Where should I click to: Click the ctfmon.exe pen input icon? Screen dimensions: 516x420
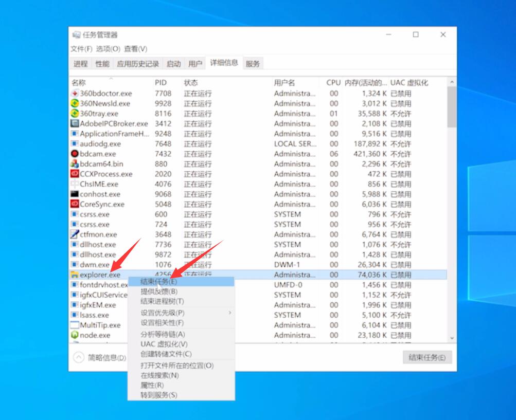[75, 234]
